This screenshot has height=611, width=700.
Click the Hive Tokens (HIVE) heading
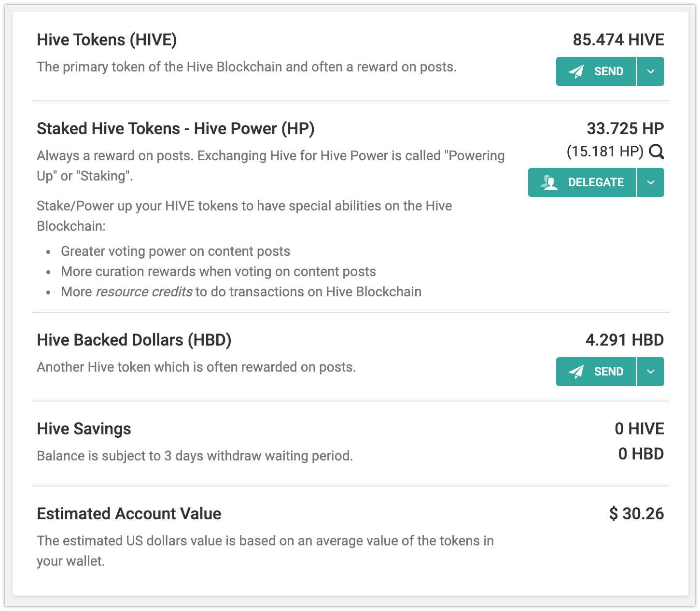point(107,40)
